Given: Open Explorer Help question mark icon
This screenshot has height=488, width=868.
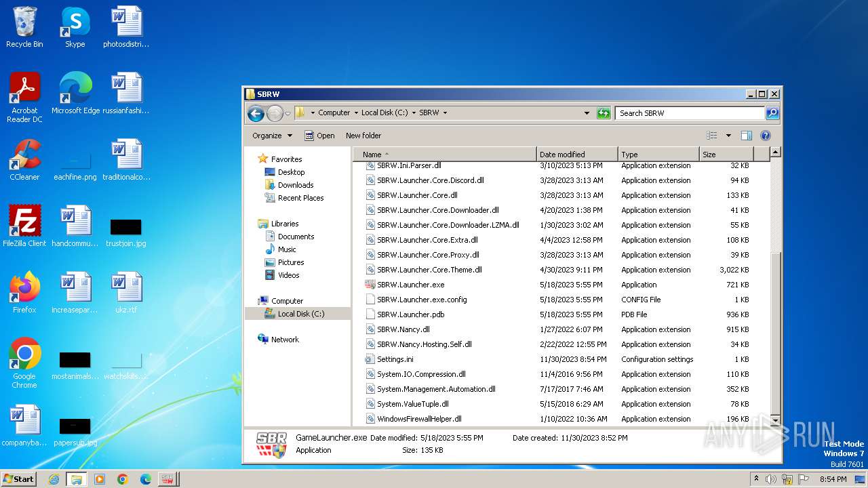Looking at the screenshot, I should [766, 136].
